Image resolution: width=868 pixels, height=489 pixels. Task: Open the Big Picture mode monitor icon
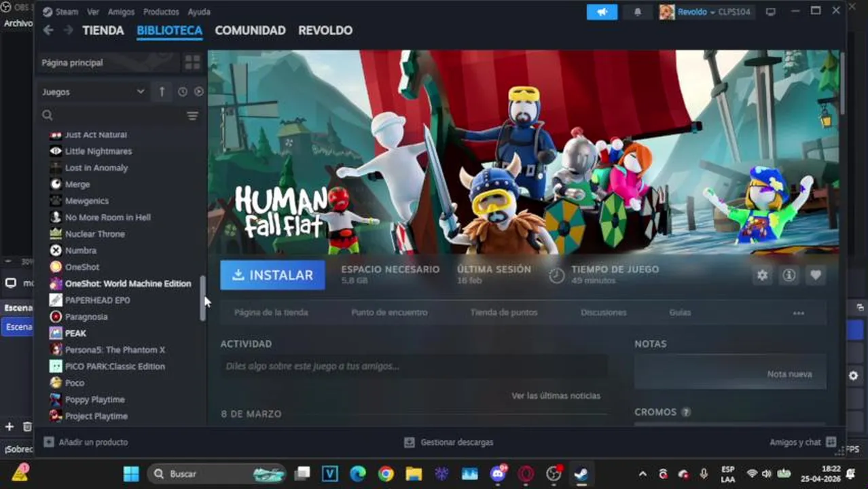click(770, 12)
